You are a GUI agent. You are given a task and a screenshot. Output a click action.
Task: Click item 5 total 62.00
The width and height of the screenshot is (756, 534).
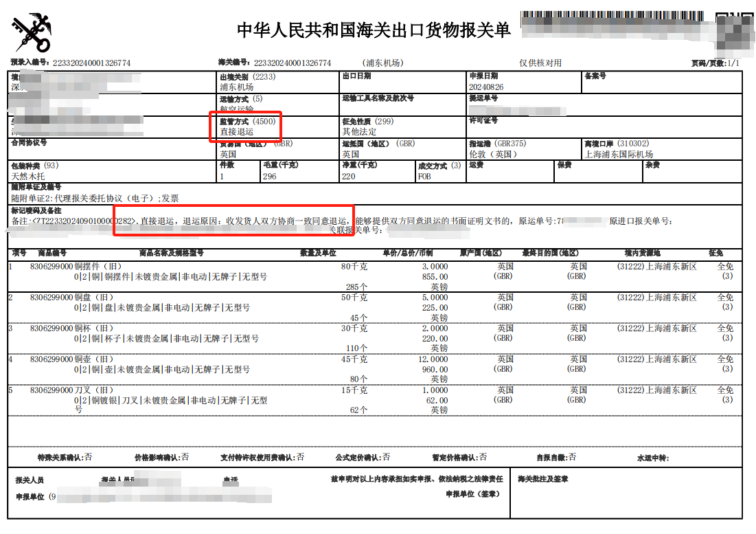(x=437, y=401)
